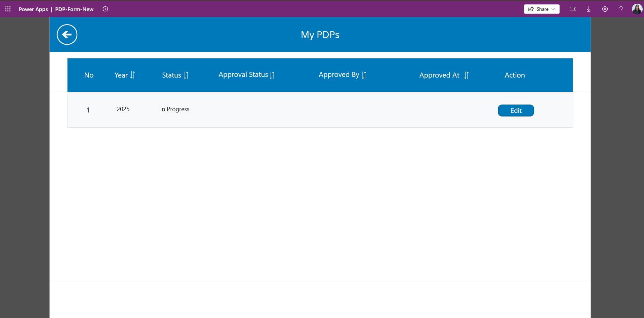Image resolution: width=644 pixels, height=318 pixels.
Task: Select the In Progress status cell
Action: click(174, 109)
